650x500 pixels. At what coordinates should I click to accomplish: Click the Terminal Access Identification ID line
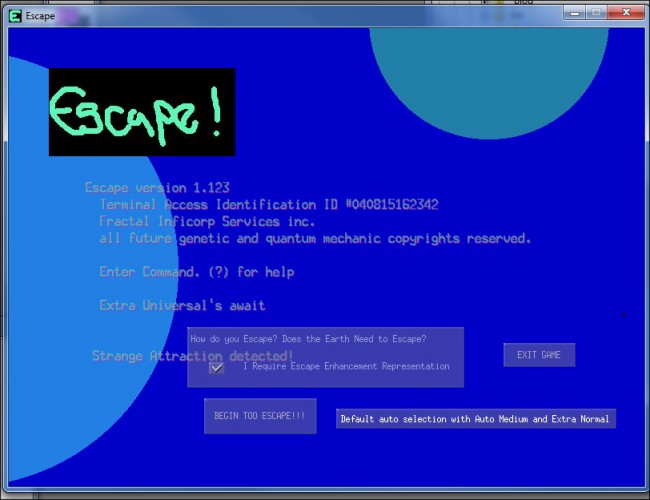[x=269, y=204]
